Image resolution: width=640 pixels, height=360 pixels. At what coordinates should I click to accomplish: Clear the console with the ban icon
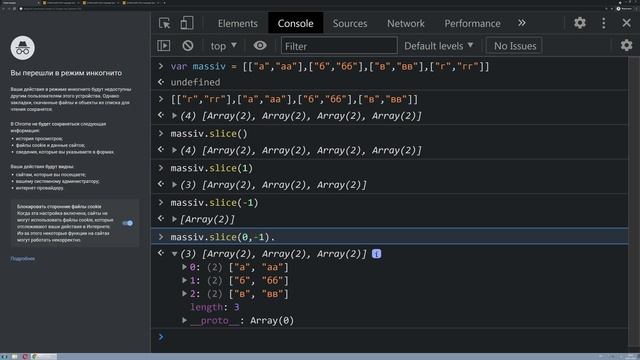(x=188, y=46)
